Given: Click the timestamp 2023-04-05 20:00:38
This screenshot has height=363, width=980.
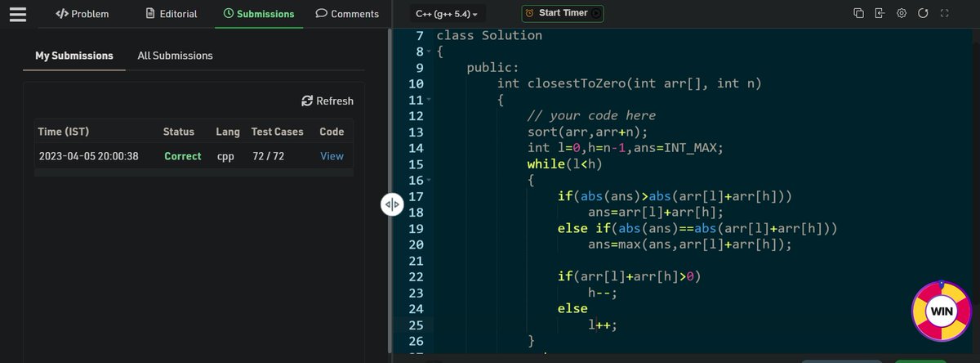Looking at the screenshot, I should pyautogui.click(x=88, y=156).
